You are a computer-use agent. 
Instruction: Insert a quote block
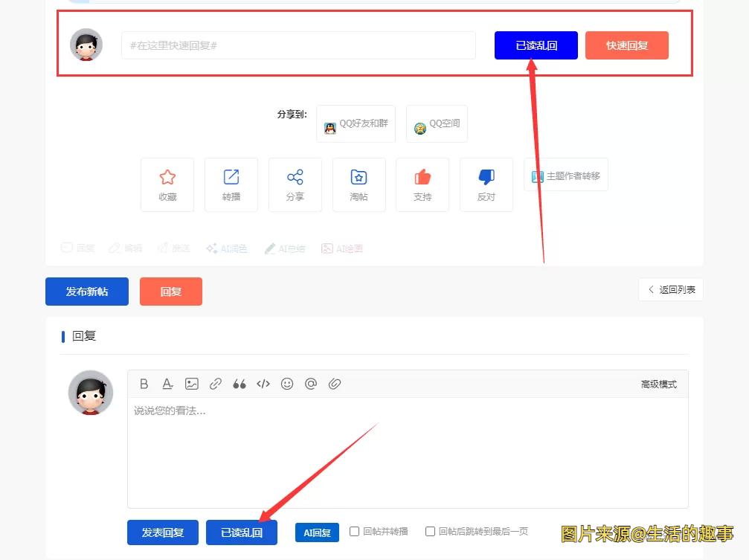coord(240,384)
